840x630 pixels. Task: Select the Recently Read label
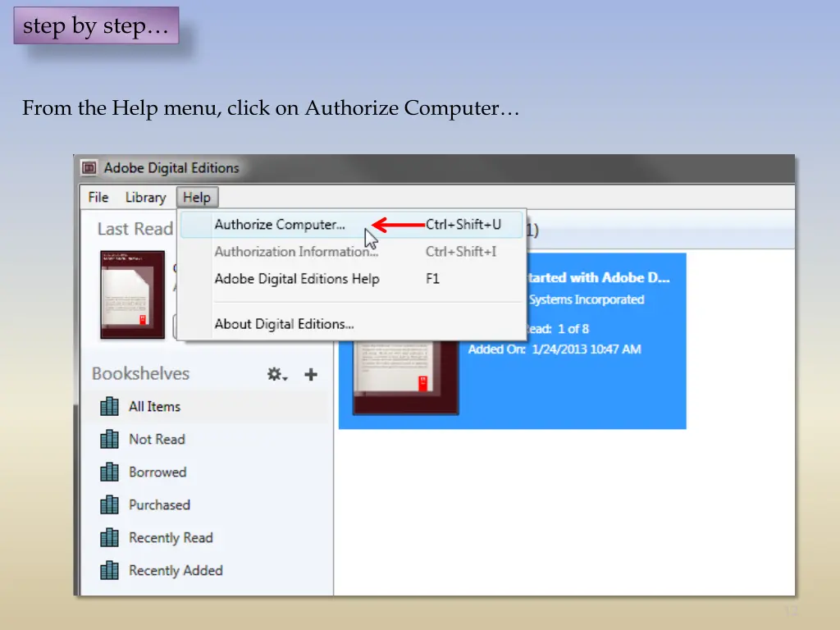coord(171,537)
